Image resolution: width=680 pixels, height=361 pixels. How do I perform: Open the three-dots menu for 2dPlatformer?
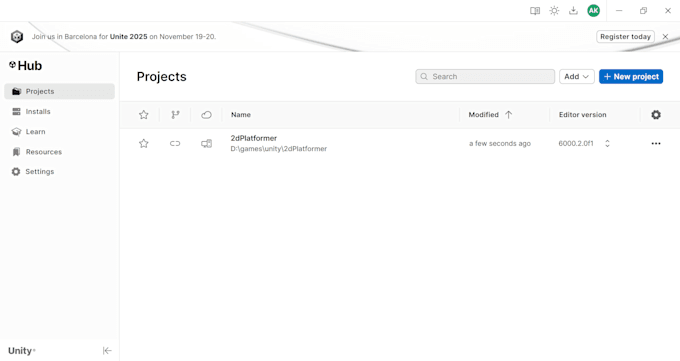(656, 144)
